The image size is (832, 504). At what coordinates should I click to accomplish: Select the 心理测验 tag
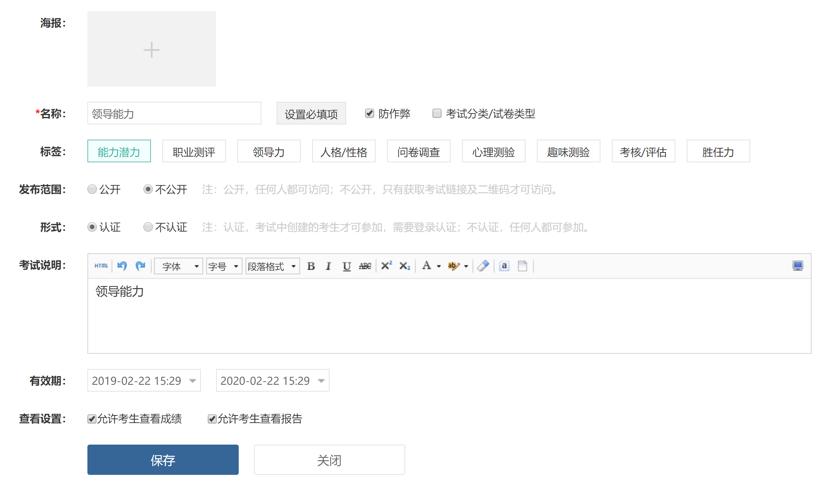pos(493,151)
